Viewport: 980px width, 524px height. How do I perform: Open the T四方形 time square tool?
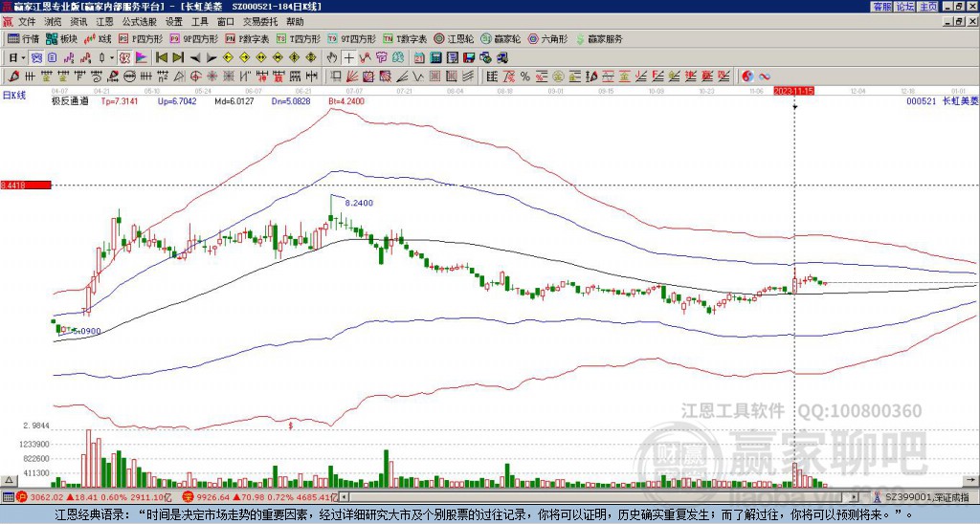click(299, 38)
